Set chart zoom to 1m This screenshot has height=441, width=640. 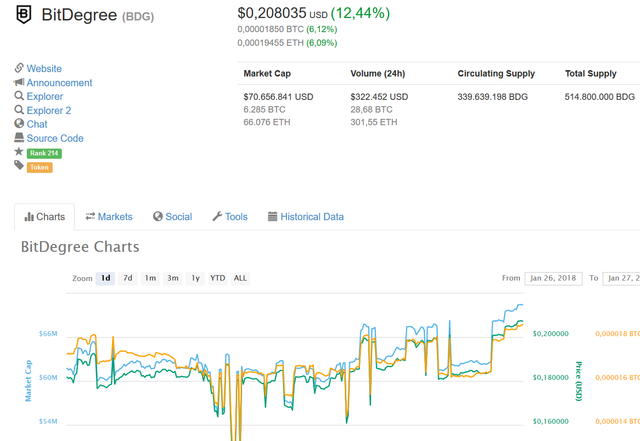click(150, 278)
